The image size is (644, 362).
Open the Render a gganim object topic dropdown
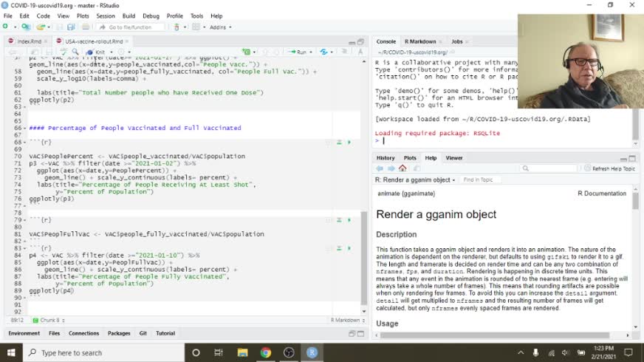coord(415,180)
